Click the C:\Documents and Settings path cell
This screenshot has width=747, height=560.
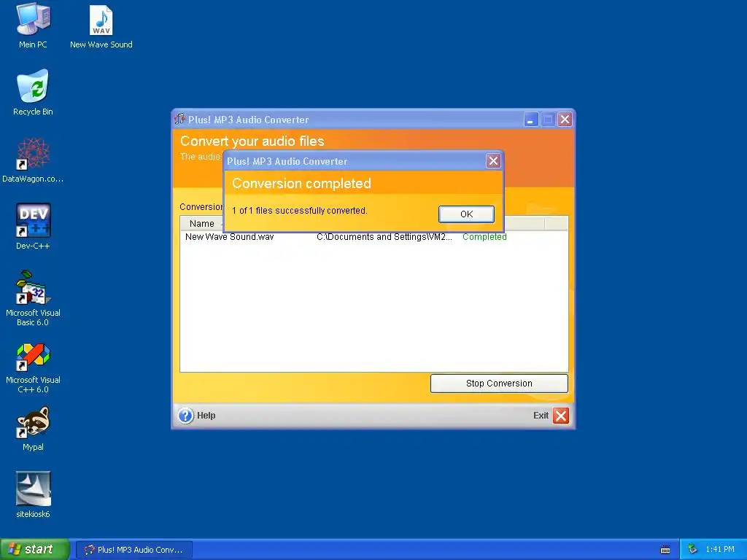[384, 237]
